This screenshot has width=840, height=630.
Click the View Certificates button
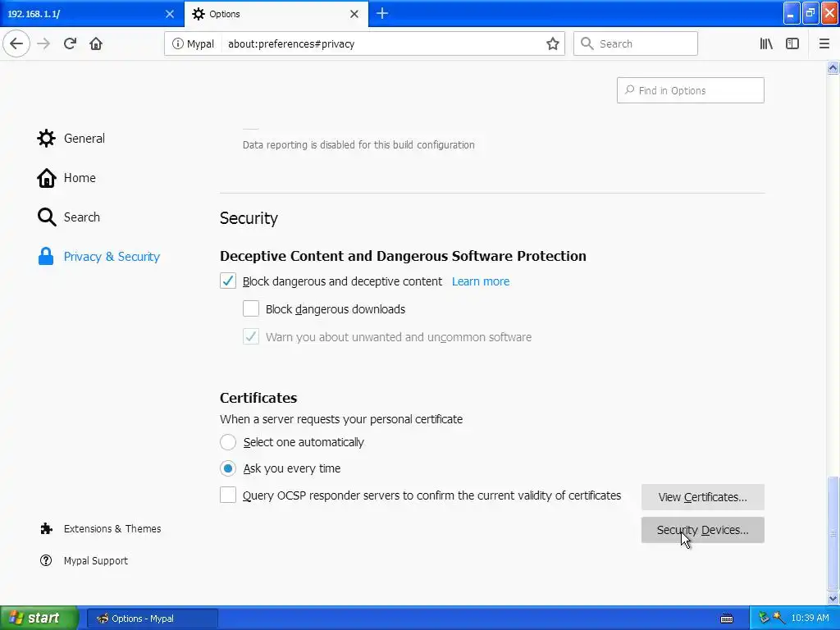coord(702,497)
